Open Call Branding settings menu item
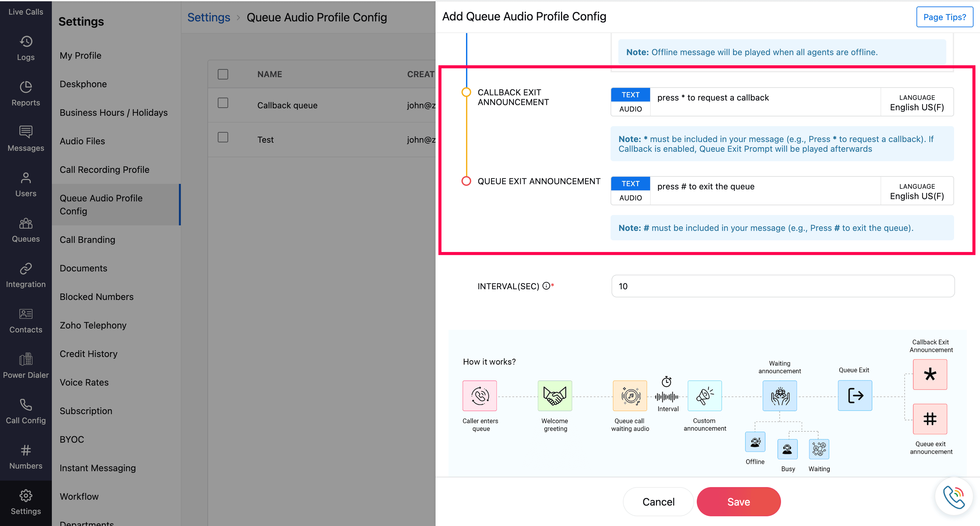Viewport: 980px width, 526px height. (x=87, y=239)
